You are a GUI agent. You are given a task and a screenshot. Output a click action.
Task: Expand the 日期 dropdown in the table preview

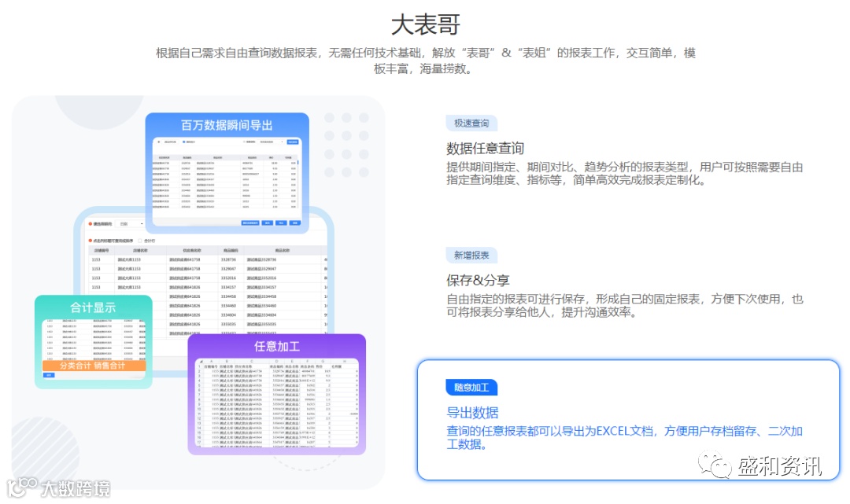pyautogui.click(x=131, y=223)
